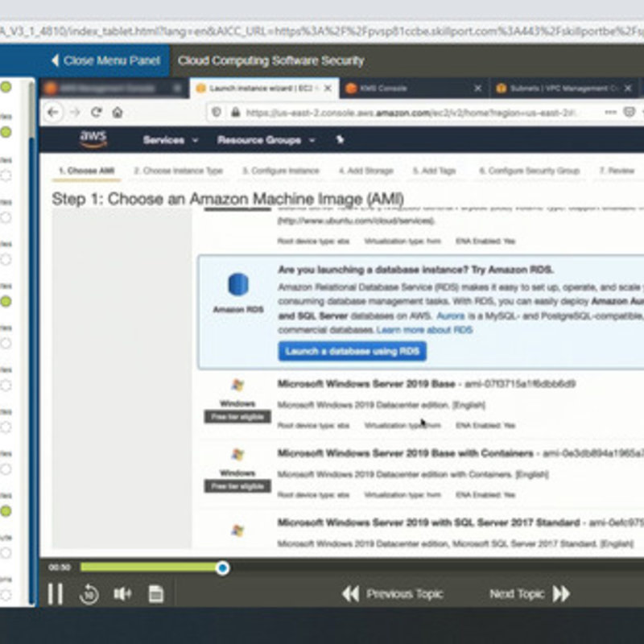Image resolution: width=644 pixels, height=644 pixels.
Task: Pause the video with the pause button
Action: click(x=55, y=593)
